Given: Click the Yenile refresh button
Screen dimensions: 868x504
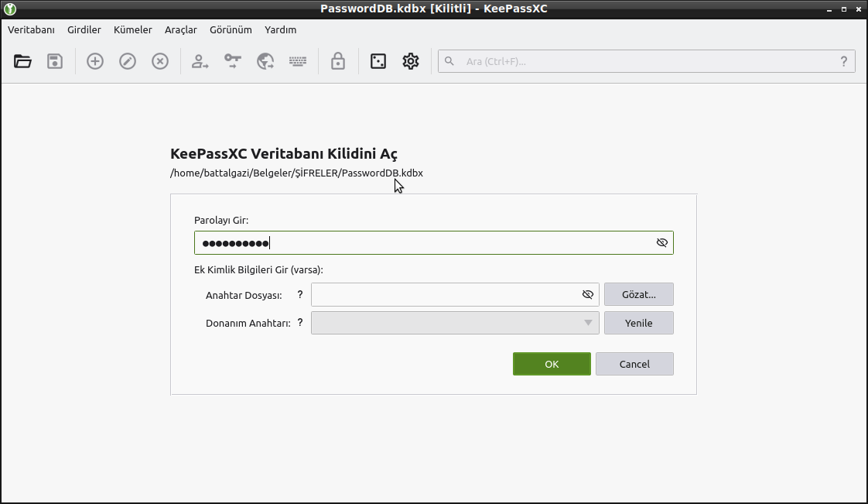Looking at the screenshot, I should click(x=639, y=323).
